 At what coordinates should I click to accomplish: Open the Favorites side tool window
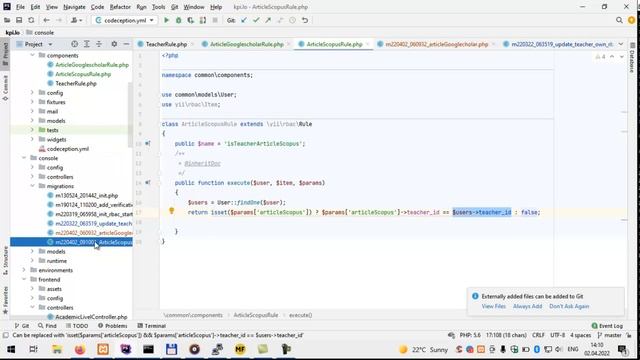click(5, 300)
